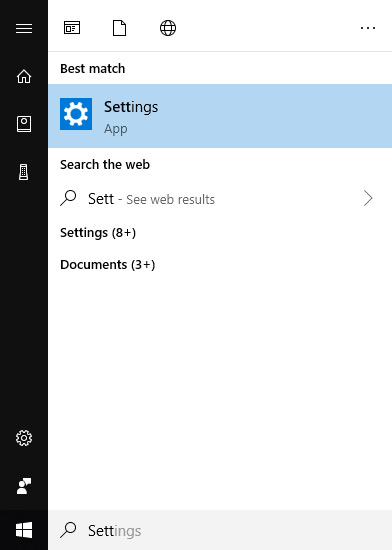Expand the Settings (8+) category
This screenshot has height=550, width=392.
coord(98,233)
